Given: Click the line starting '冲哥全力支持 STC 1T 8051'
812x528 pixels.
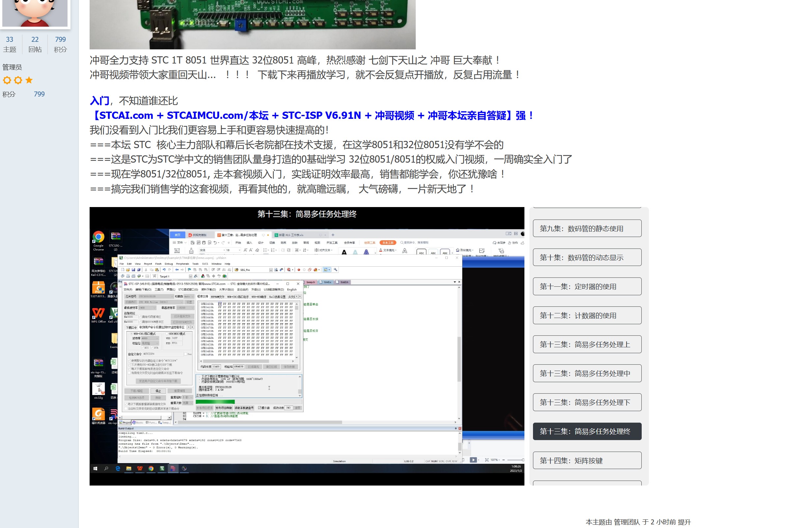Looking at the screenshot, I should click(x=295, y=60).
